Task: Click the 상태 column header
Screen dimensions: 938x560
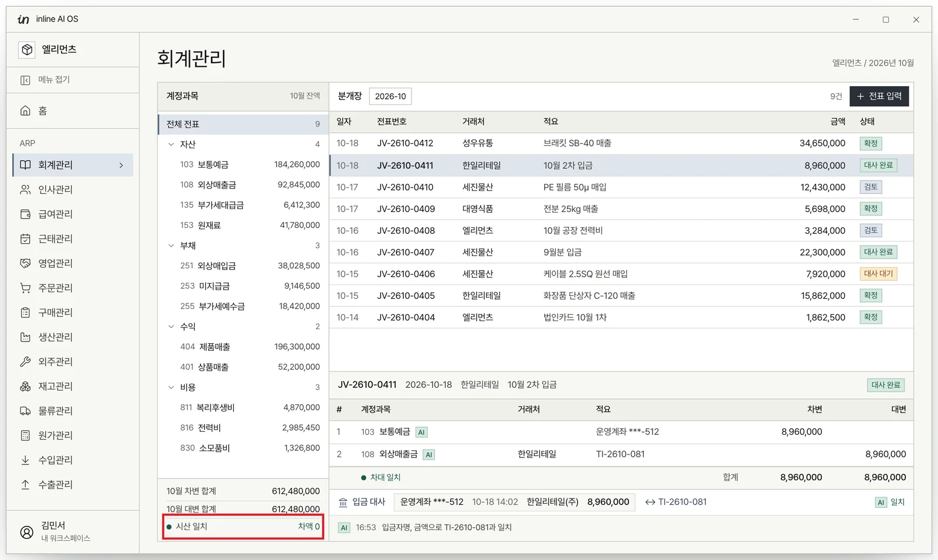Action: coord(868,121)
